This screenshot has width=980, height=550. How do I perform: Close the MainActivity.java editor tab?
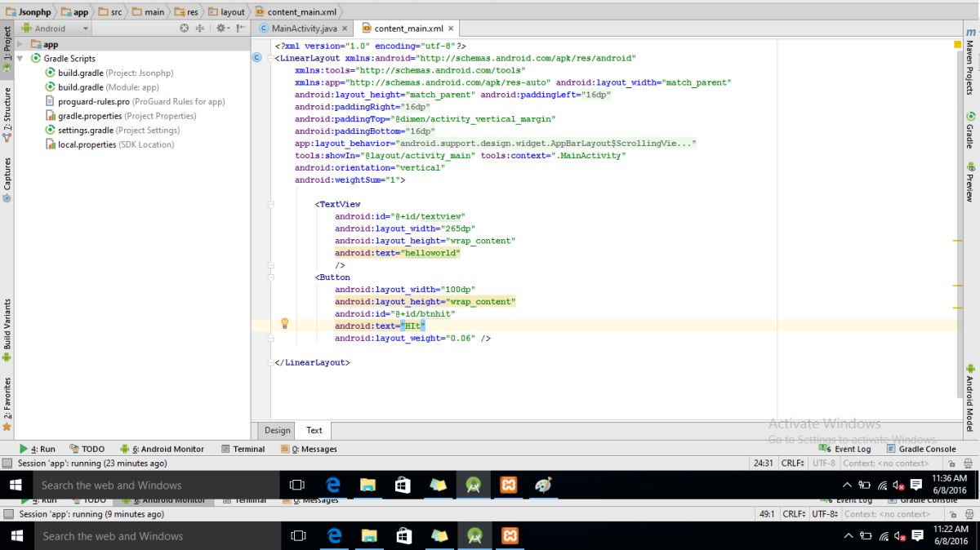344,29
